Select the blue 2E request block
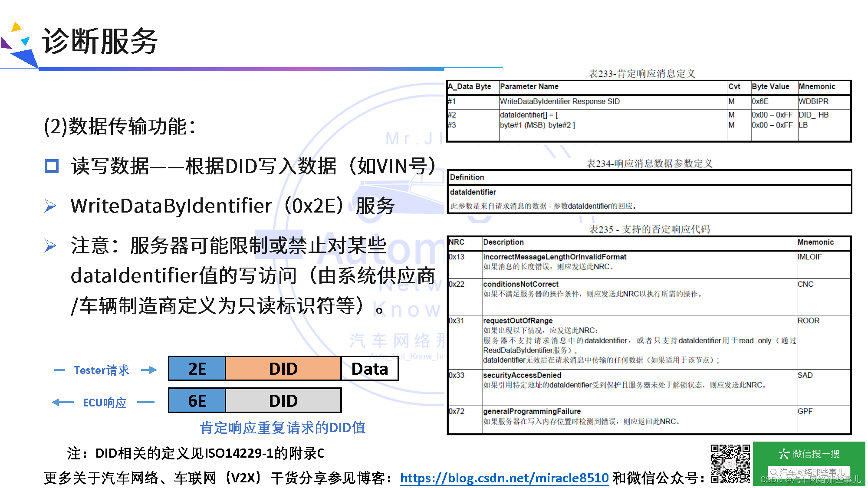This screenshot has height=488, width=868. (197, 369)
